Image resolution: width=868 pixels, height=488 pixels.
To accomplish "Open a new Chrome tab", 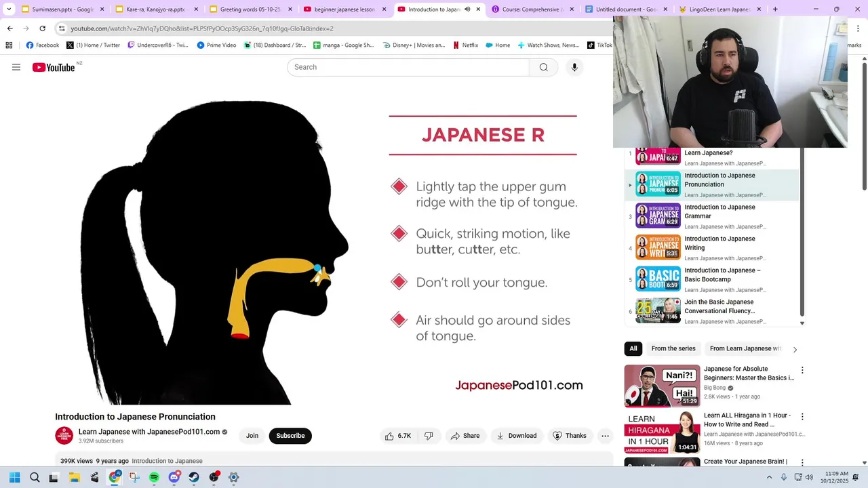I will pyautogui.click(x=775, y=9).
